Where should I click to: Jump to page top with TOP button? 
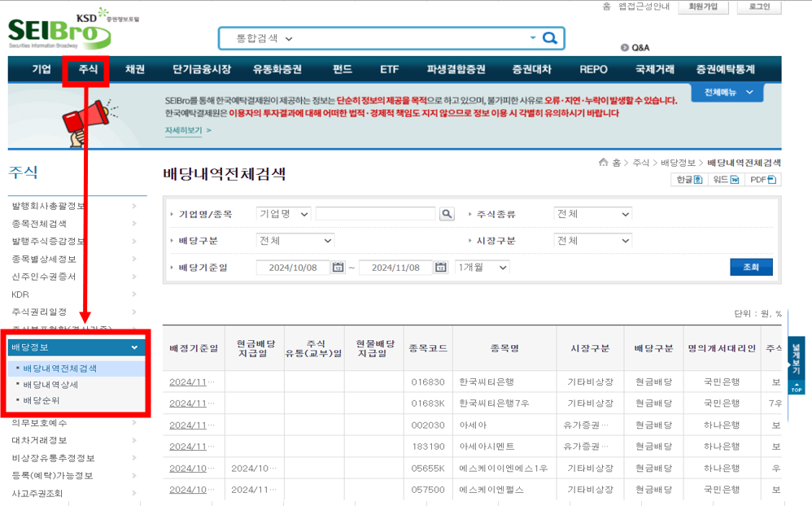coord(796,388)
